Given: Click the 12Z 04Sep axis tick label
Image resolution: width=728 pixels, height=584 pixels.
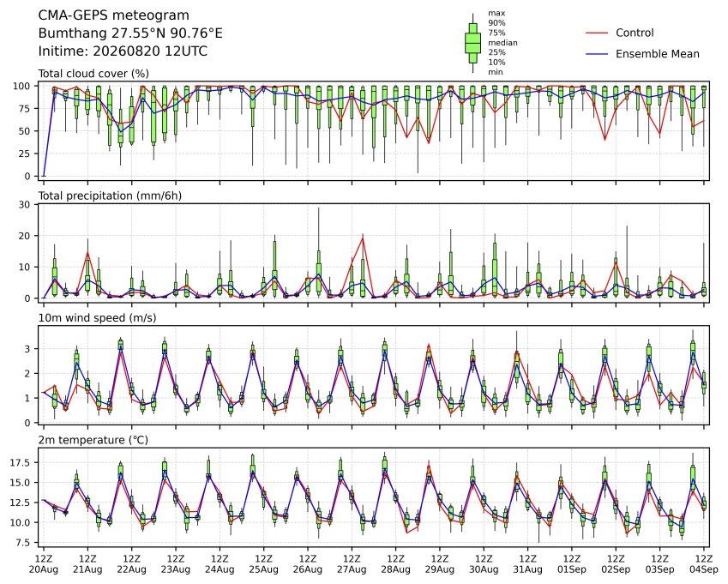Looking at the screenshot, I should [x=704, y=564].
